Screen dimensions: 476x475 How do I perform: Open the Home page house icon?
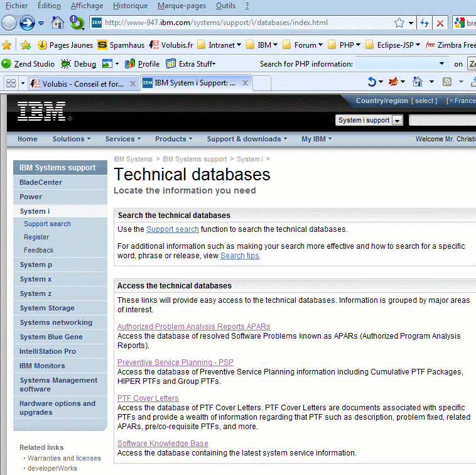coord(57,23)
